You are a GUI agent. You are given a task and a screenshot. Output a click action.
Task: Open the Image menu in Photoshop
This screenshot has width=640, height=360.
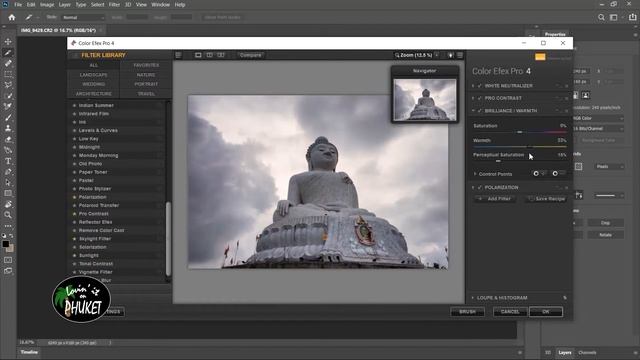coord(47,5)
